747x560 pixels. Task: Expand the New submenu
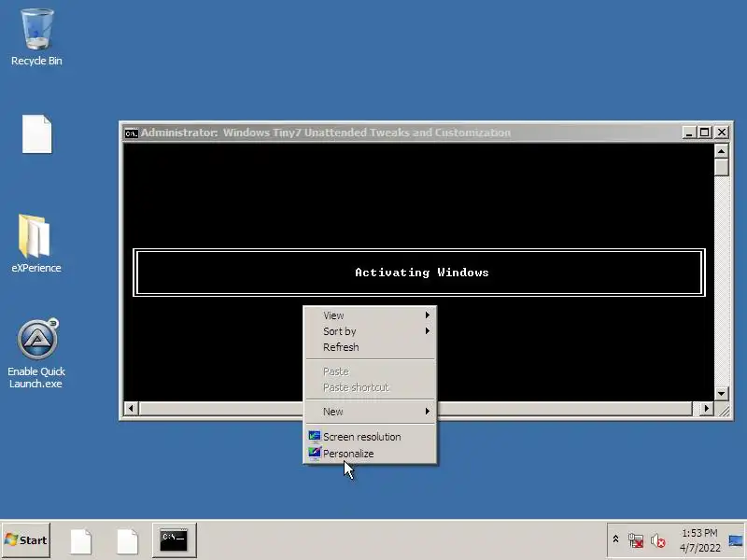tap(370, 412)
